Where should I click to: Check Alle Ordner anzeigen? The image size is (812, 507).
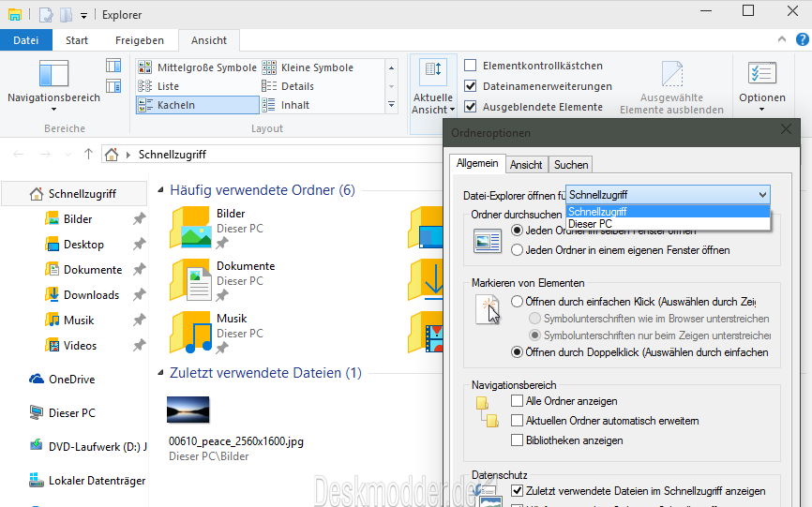pos(517,401)
